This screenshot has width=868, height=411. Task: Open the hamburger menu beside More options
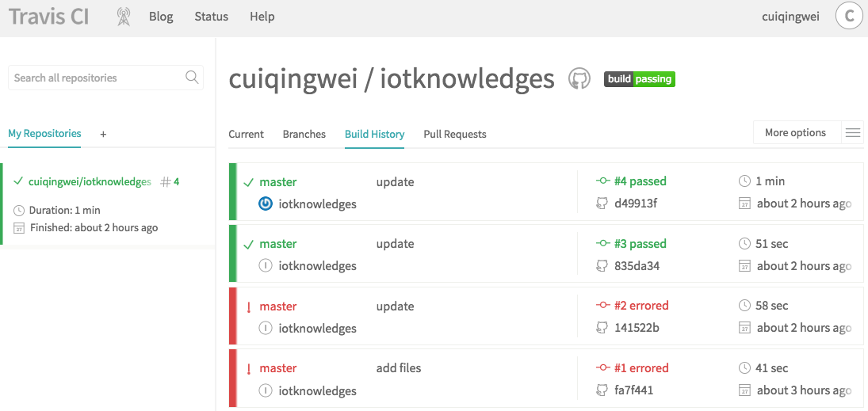tap(853, 133)
